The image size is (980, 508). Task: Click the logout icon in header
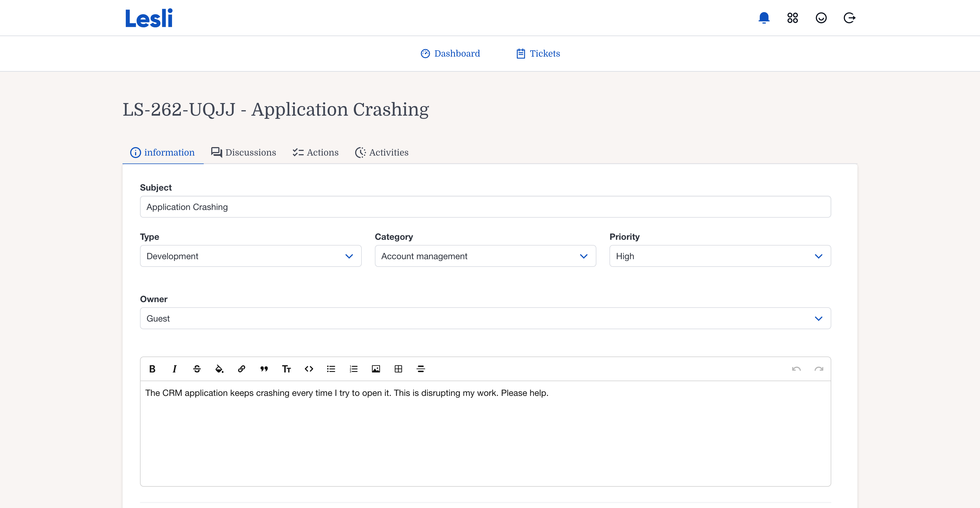pyautogui.click(x=850, y=18)
